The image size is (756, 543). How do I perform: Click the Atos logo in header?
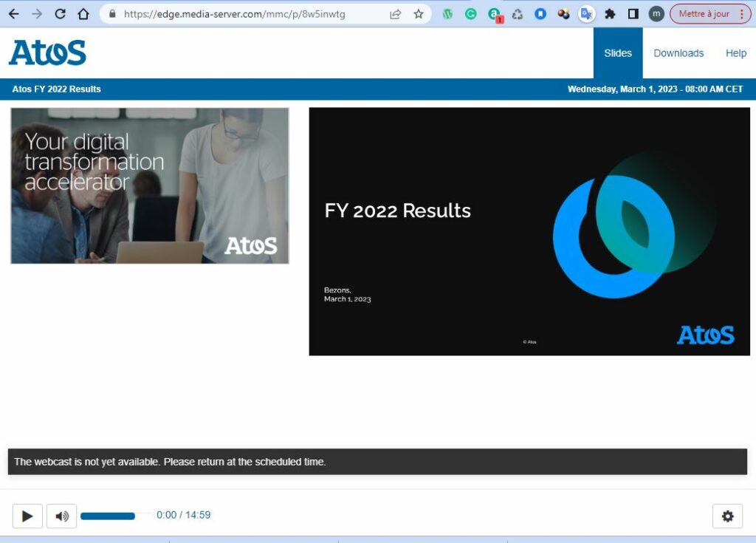47,52
